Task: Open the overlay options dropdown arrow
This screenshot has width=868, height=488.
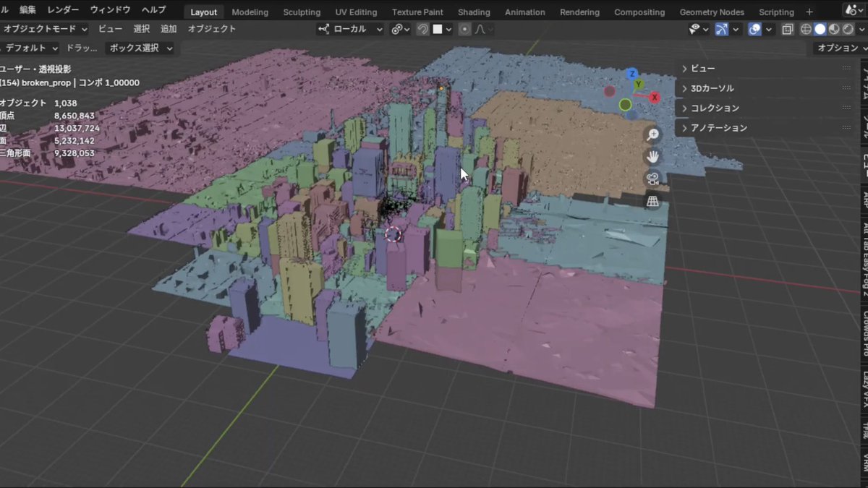Action: [769, 29]
